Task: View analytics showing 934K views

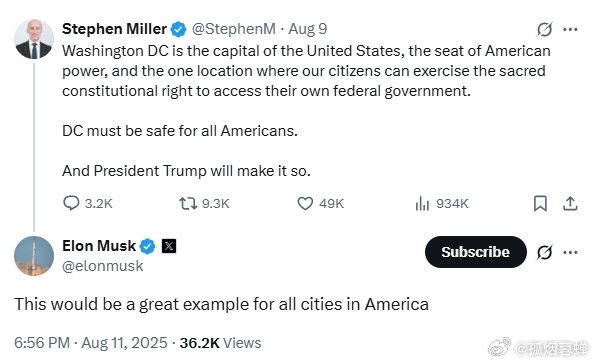Action: 442,203
